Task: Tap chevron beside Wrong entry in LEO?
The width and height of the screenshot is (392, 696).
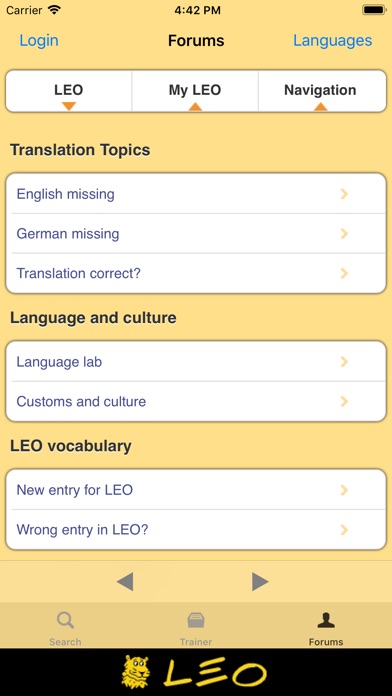Action: coord(344,530)
